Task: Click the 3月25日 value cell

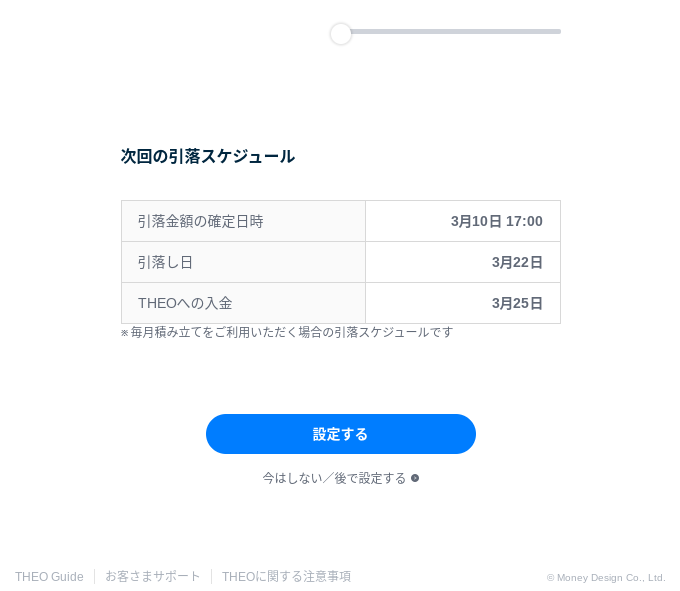Action: pos(463,303)
